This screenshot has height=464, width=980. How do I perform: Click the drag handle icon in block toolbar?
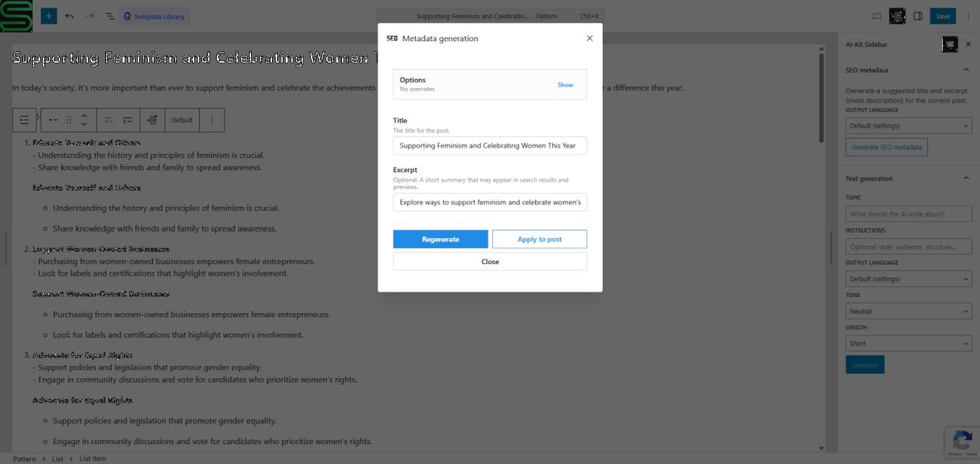[69, 120]
